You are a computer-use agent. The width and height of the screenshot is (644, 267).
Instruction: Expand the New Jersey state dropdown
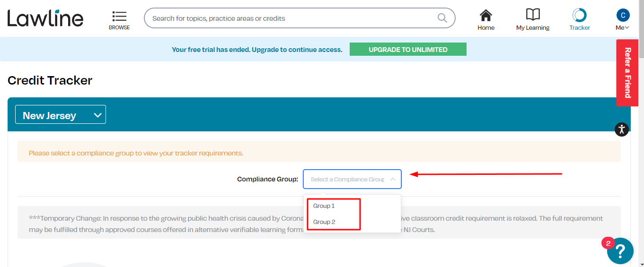[x=61, y=115]
